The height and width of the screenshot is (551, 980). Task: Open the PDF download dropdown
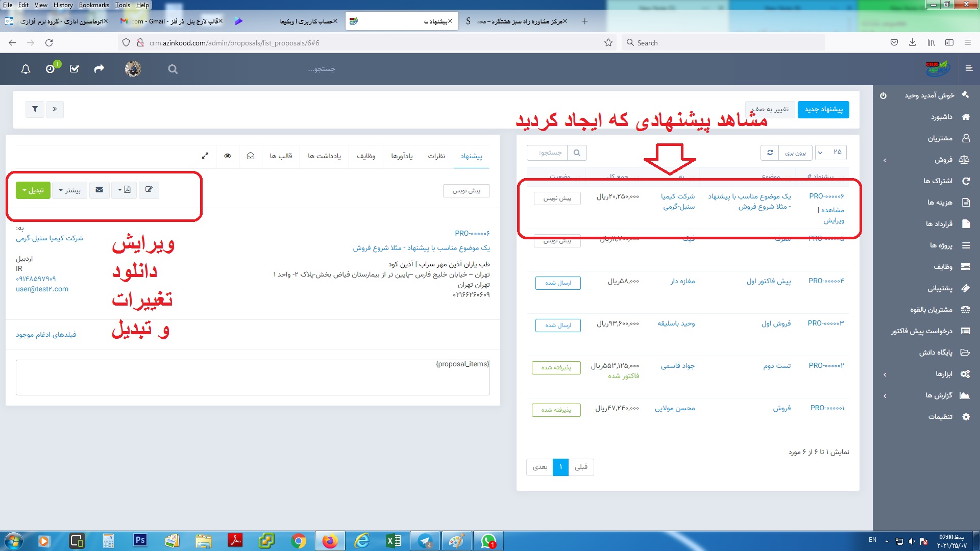point(124,190)
